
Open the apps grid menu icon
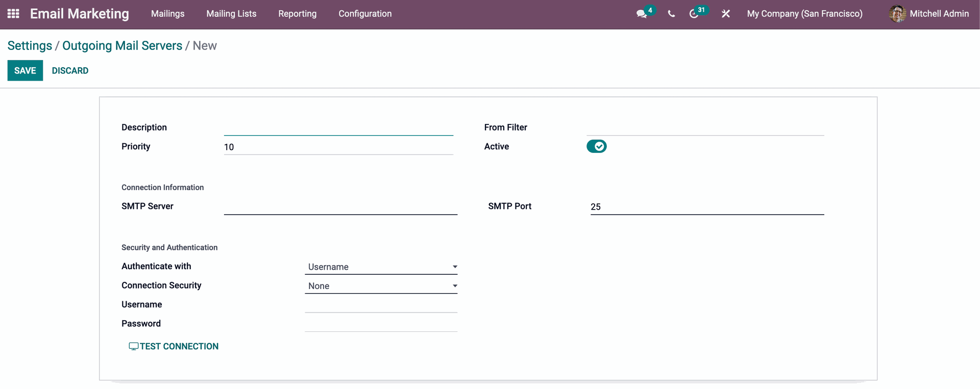coord(13,14)
